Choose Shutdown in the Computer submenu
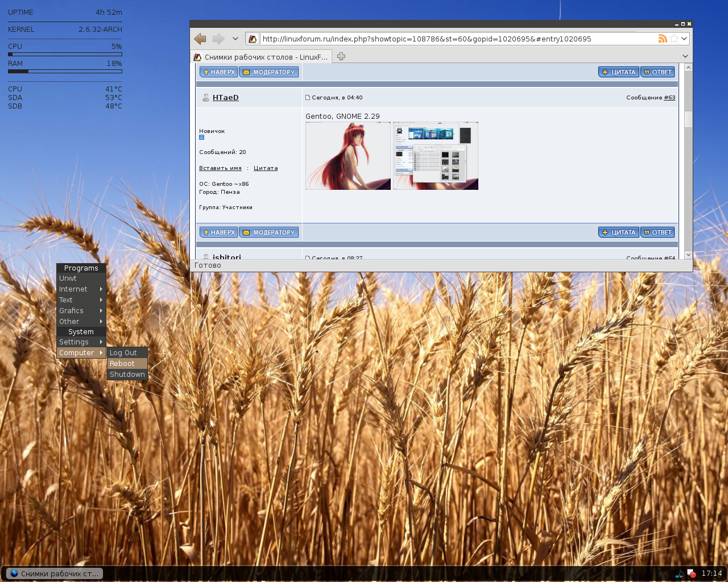Viewport: 728px width, 582px height. 127,375
